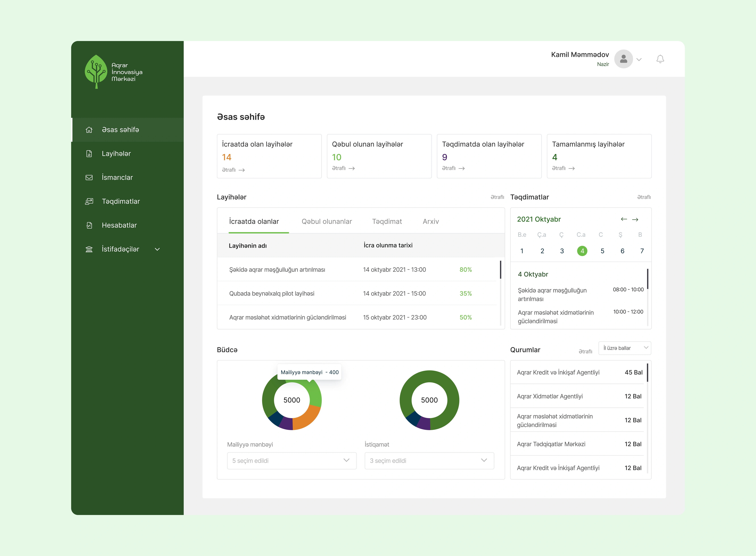This screenshot has width=756, height=556.
Task: Expand user profile chevron next to avatar
Action: point(639,60)
